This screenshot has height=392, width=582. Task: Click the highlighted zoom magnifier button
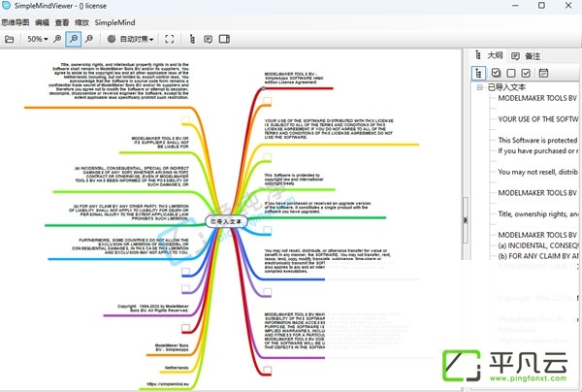(x=74, y=39)
